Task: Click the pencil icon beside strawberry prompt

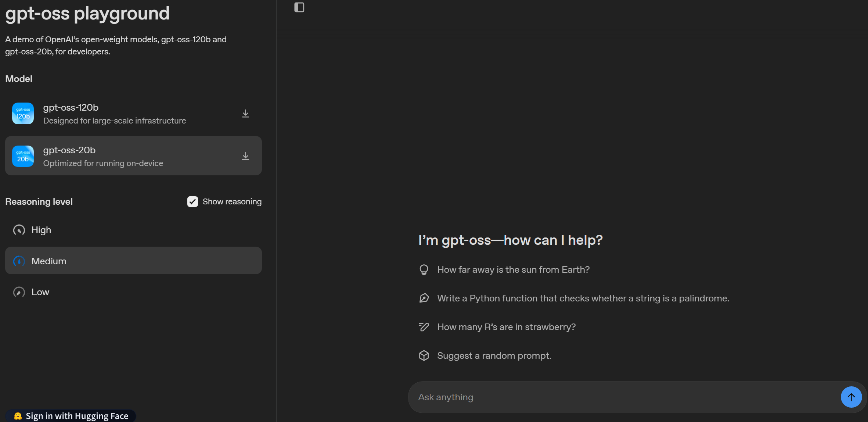Action: 424,327
